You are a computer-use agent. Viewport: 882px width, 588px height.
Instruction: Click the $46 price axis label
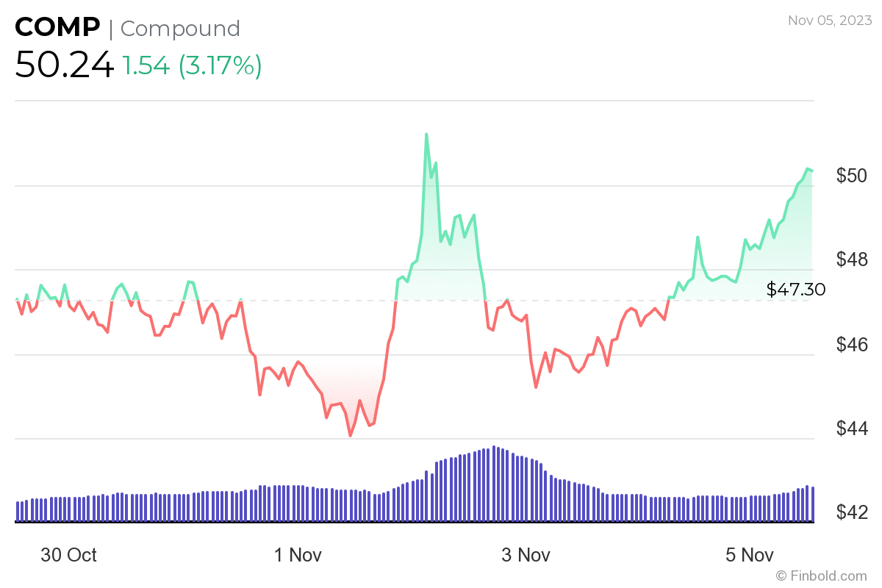tap(851, 344)
